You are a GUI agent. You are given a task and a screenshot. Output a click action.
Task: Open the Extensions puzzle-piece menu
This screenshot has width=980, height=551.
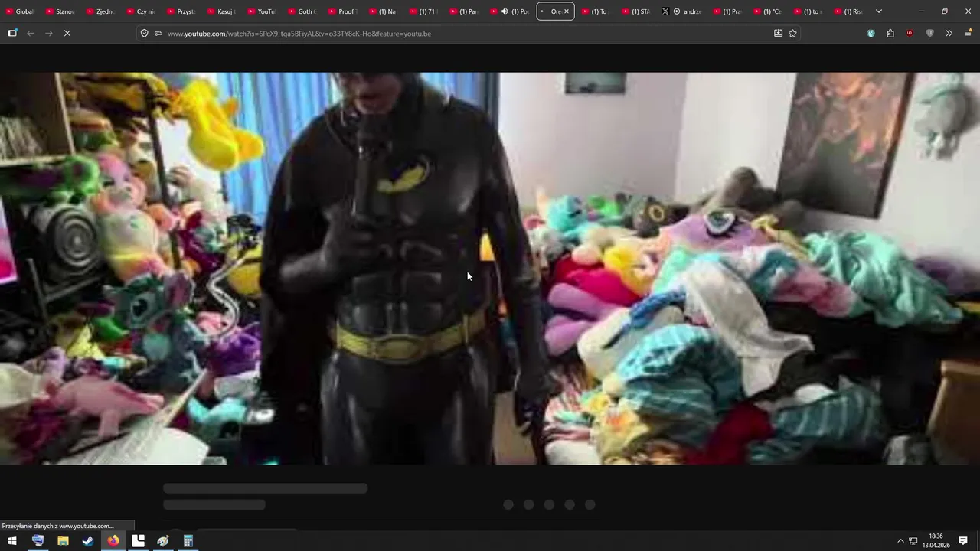click(890, 34)
